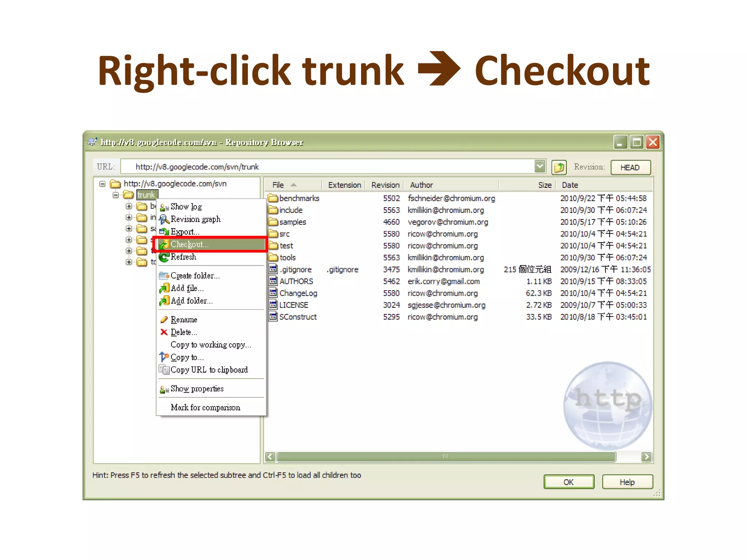The image size is (747, 560).
Task: Click the Repository Browser title bar icon
Action: click(x=92, y=142)
